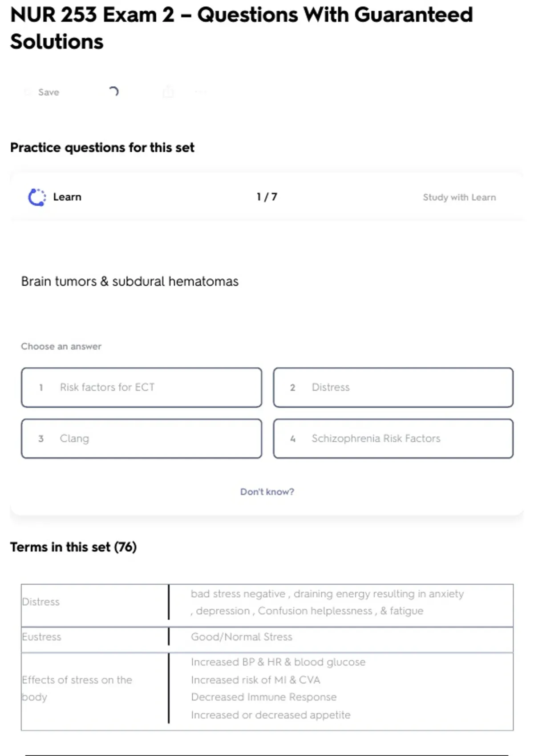The height and width of the screenshot is (756, 534).
Task: Click the 'Terms in this set (76)' heading
Action: click(x=73, y=547)
